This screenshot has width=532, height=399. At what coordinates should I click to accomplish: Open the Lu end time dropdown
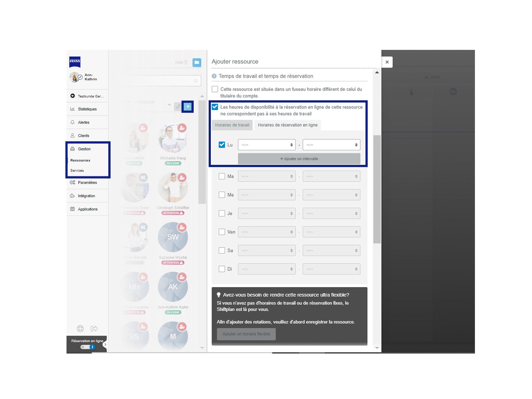[331, 145]
